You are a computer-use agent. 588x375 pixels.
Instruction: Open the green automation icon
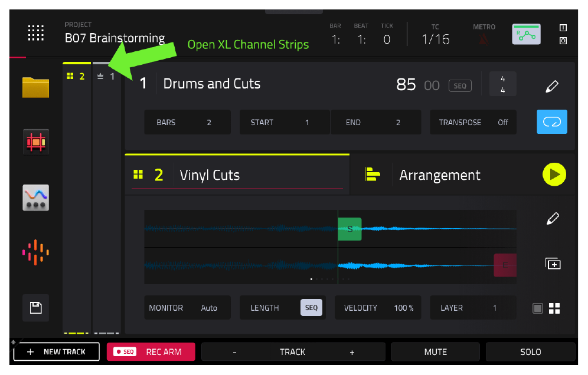[x=526, y=34]
